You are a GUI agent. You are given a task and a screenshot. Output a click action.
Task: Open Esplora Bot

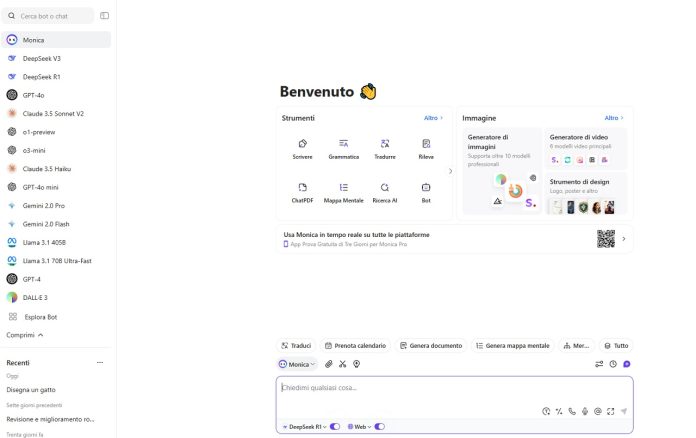click(x=56, y=316)
